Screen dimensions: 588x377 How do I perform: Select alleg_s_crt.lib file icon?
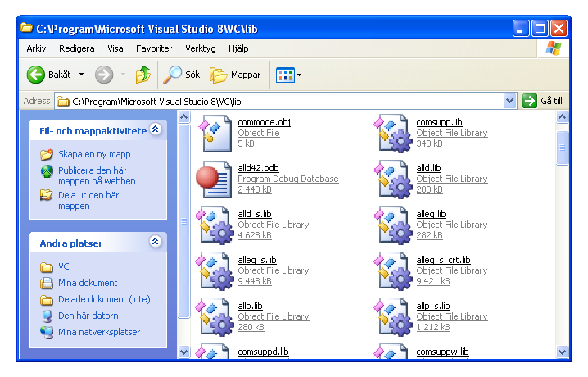pos(394,270)
